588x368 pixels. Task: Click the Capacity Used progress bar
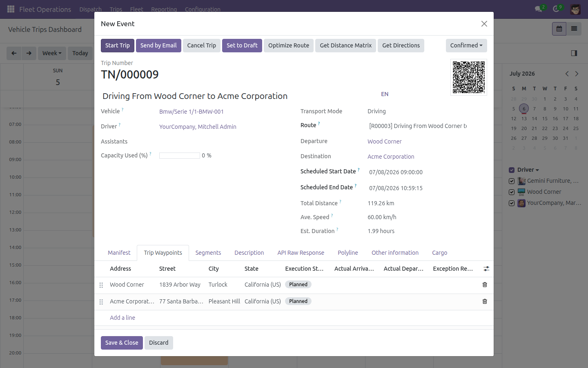(x=180, y=156)
